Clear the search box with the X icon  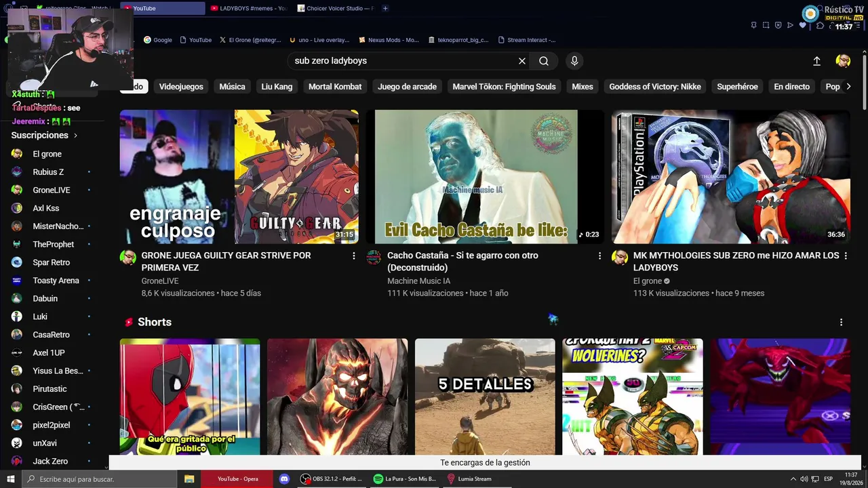[522, 61]
